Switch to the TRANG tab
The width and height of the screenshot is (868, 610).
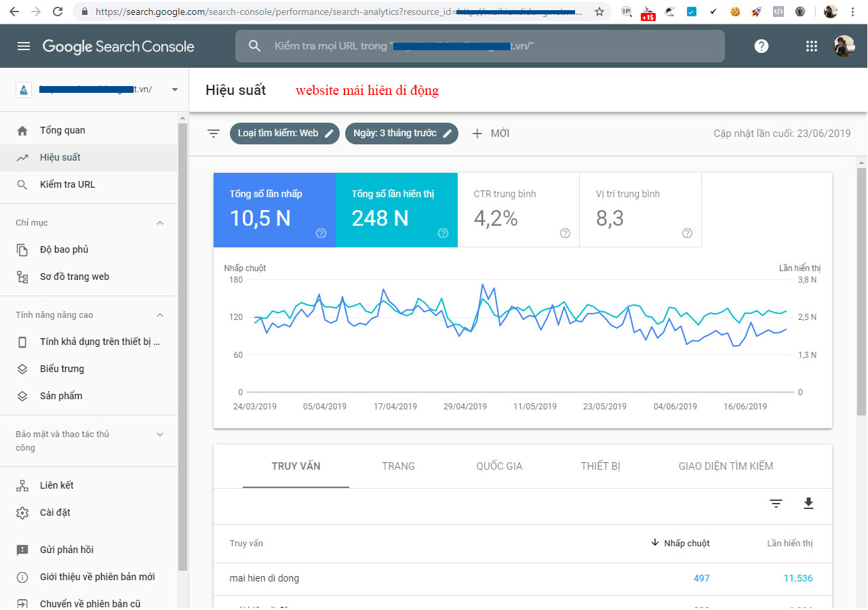click(x=398, y=466)
